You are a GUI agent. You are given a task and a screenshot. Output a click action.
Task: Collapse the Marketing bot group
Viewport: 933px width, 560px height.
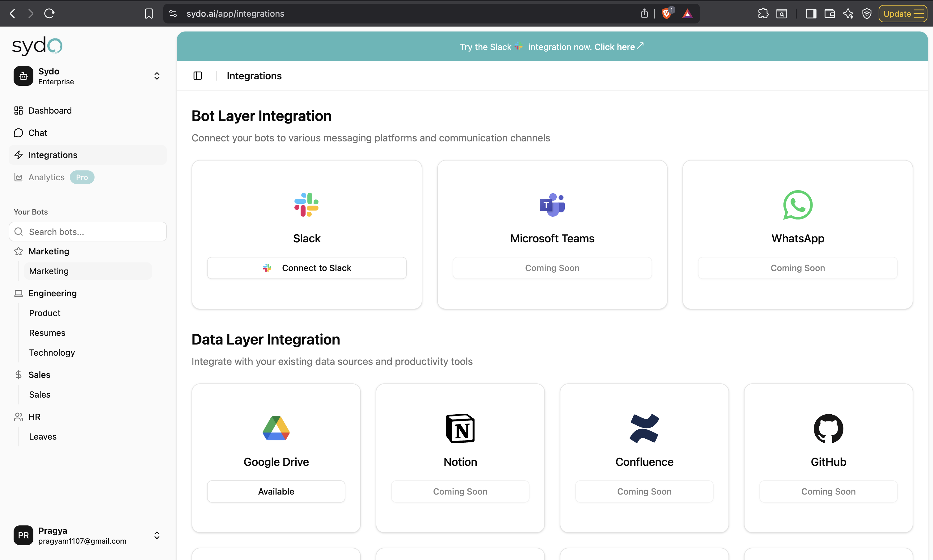click(88, 251)
